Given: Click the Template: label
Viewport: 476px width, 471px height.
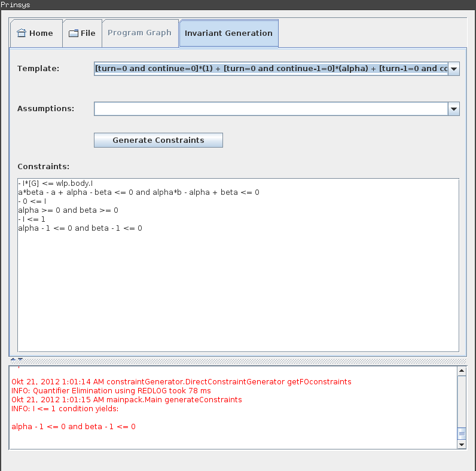Looking at the screenshot, I should coord(38,69).
